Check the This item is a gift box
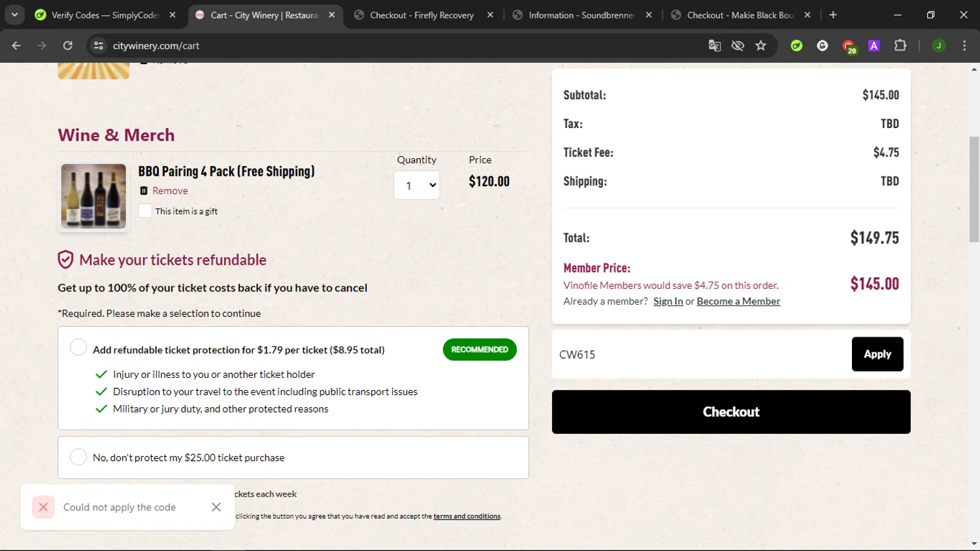The width and height of the screenshot is (980, 551). [x=145, y=210]
